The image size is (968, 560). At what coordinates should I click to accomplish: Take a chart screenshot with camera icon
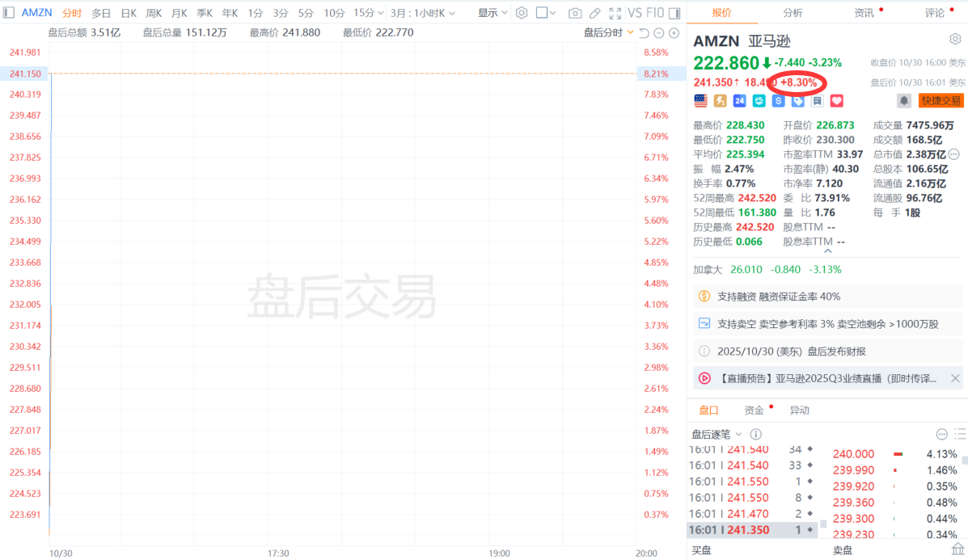[x=575, y=13]
